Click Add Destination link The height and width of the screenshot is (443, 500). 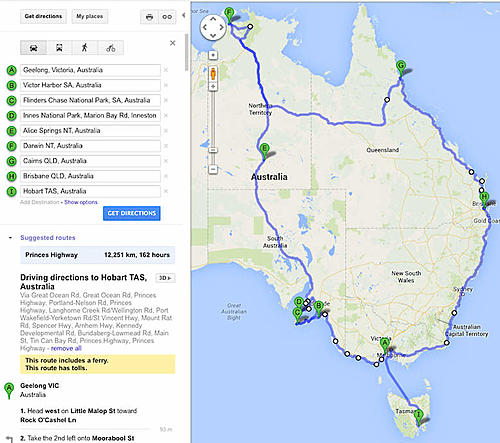[40, 202]
